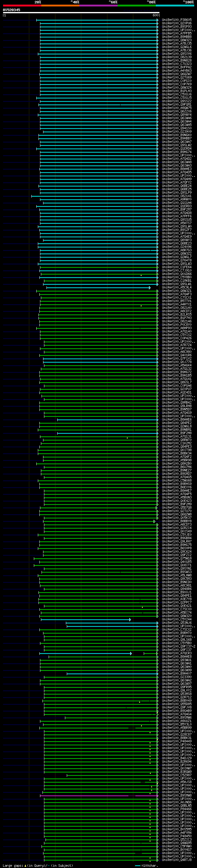Select the UniRef100_B9F2M7 label
Viewport: 197px width, 868px height.
pos(177,210)
